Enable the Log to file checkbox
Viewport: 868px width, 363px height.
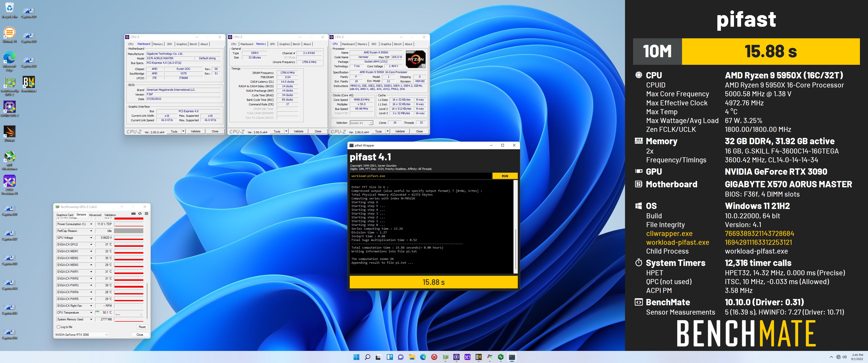pyautogui.click(x=59, y=327)
